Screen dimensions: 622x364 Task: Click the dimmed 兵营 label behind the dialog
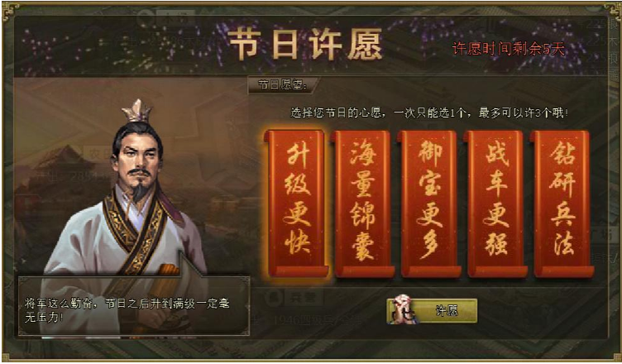click(x=304, y=297)
